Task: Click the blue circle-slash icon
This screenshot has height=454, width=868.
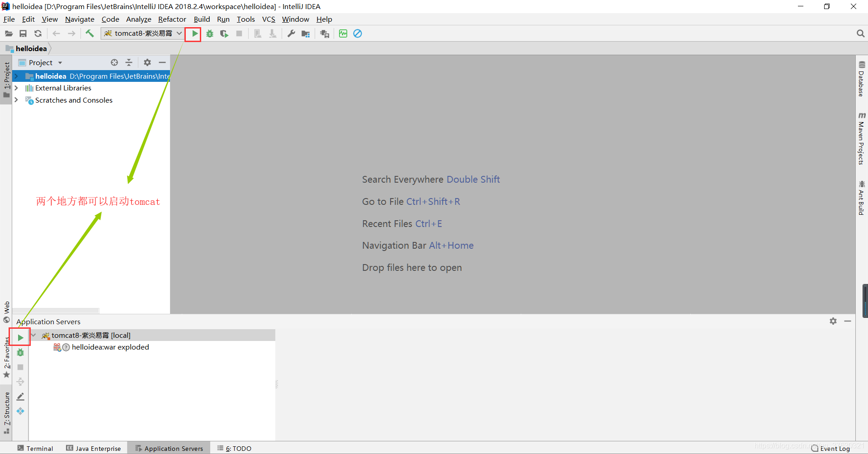Action: 358,33
